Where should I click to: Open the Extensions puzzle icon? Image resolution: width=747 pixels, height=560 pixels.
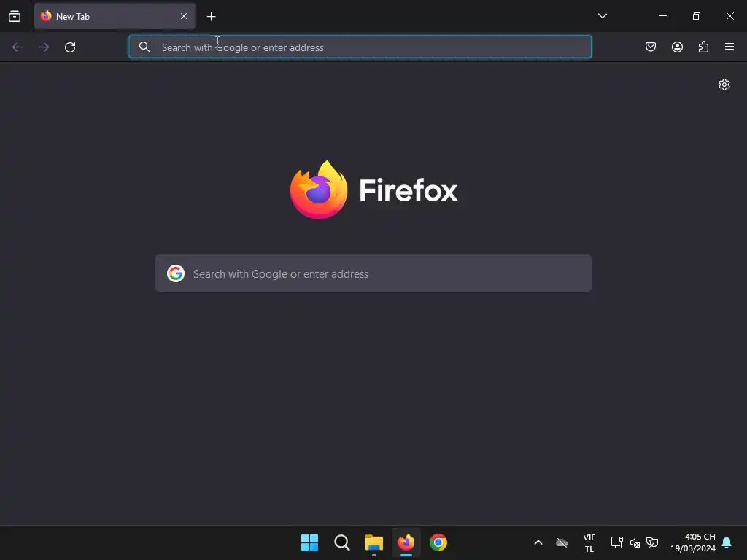click(703, 47)
